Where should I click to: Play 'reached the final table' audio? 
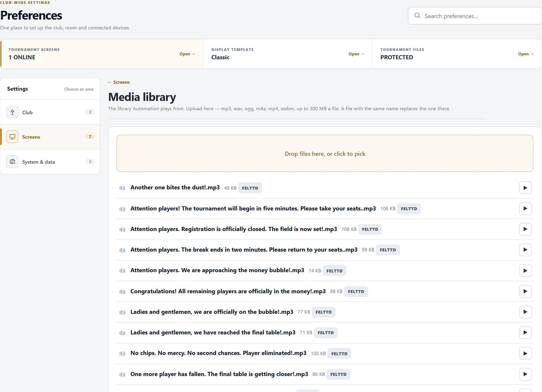pyautogui.click(x=525, y=332)
